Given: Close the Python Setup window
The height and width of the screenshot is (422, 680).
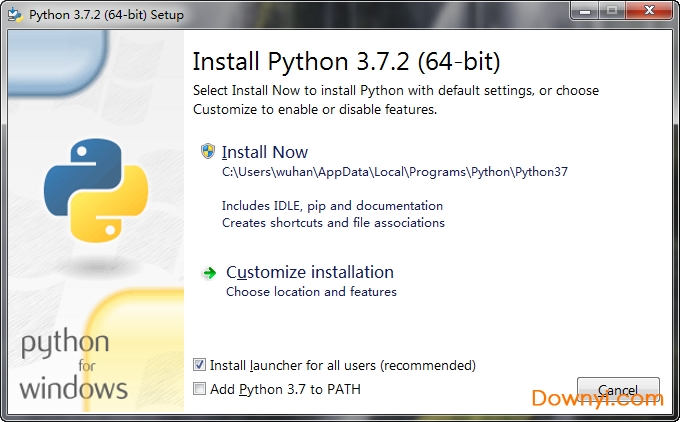Looking at the screenshot, I should [x=649, y=11].
